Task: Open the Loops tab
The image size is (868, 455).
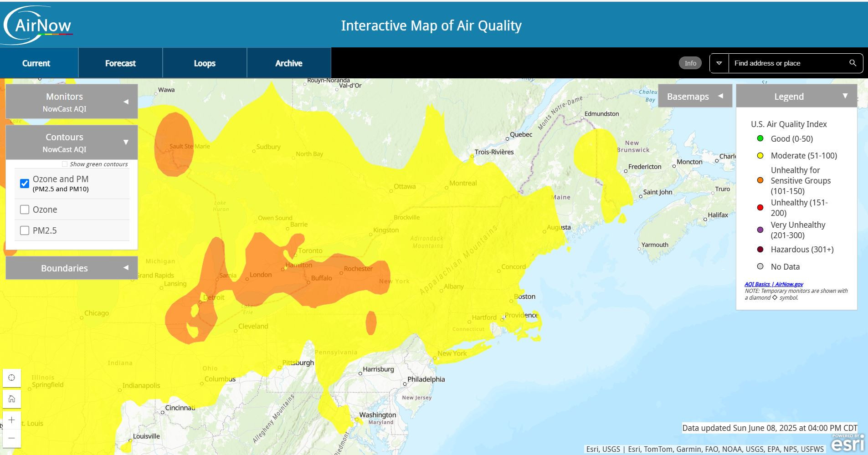Action: (x=205, y=63)
